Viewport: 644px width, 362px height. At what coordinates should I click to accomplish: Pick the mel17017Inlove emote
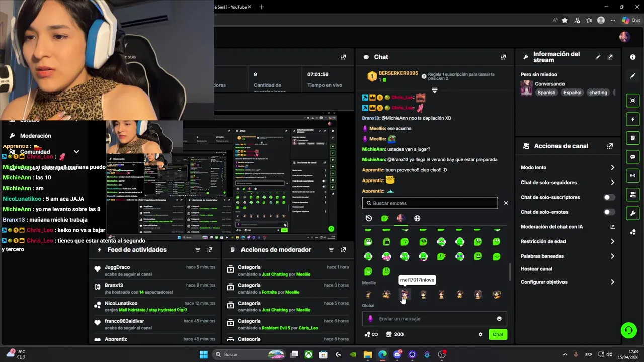coord(405,295)
